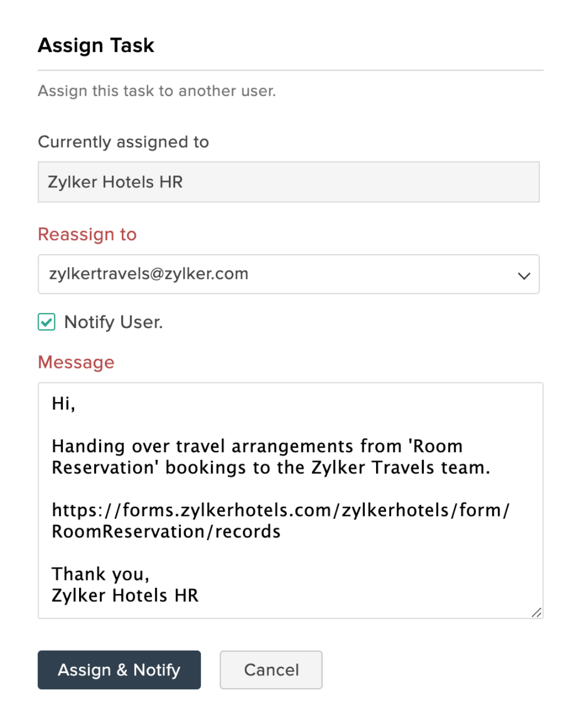
Task: Click the "Reservation' bookings to the Zylker Travels" line
Action: point(271,468)
